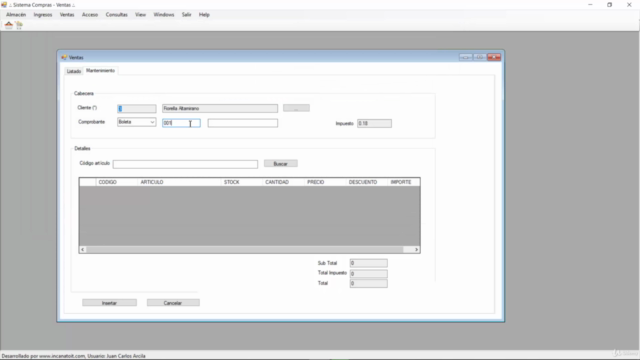
Task: Click the Sistema Compras title bar icon
Action: (4, 5)
